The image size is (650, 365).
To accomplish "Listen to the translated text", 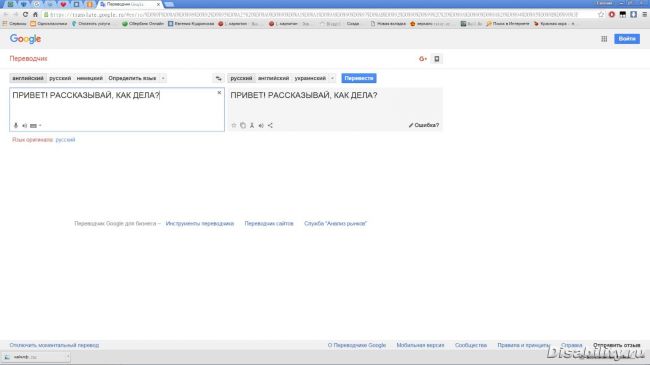I will 261,125.
